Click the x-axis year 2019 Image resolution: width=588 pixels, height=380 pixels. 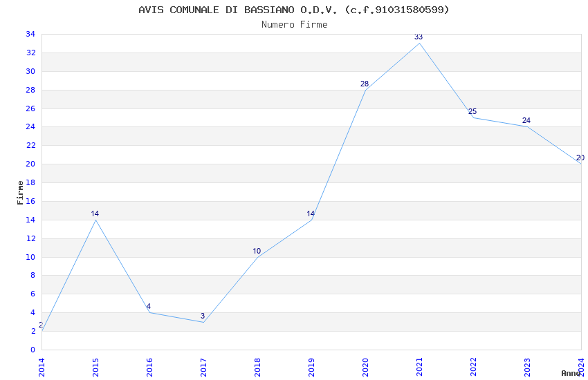point(311,368)
